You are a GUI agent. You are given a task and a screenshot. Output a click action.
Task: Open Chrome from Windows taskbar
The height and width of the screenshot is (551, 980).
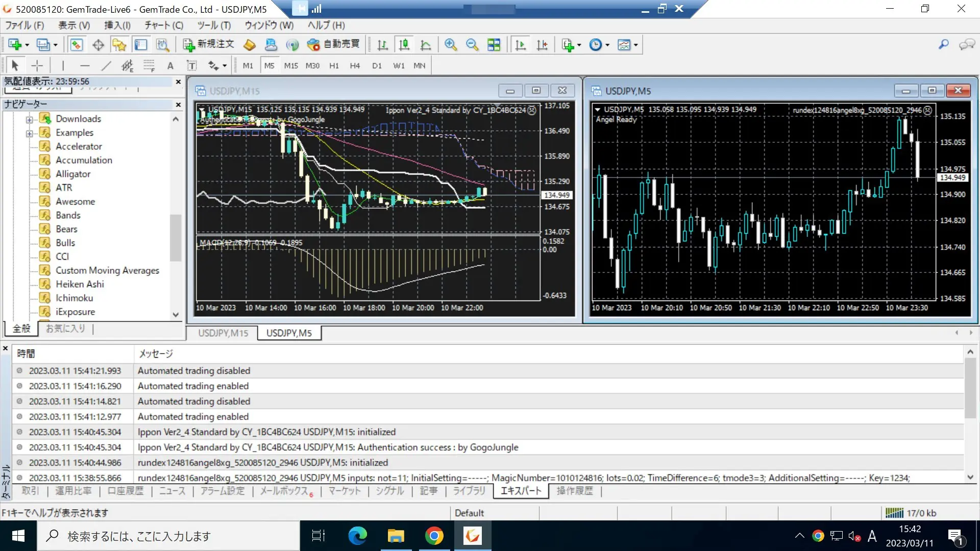coord(434,536)
